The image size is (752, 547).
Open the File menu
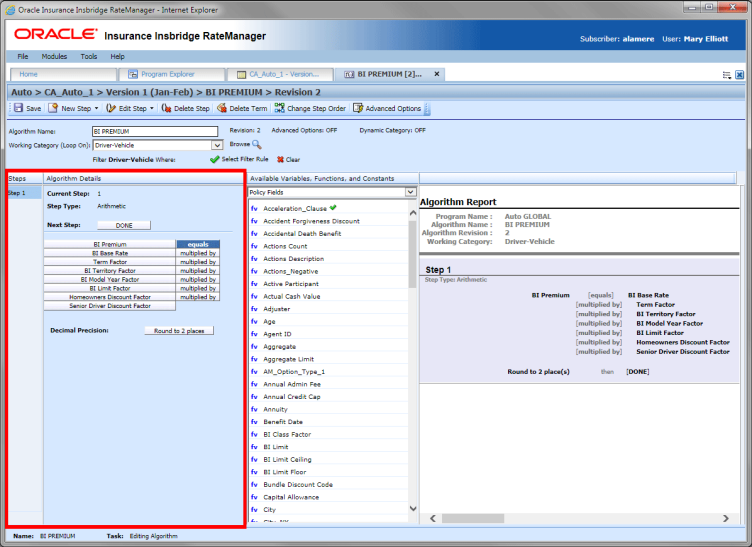tap(23, 57)
